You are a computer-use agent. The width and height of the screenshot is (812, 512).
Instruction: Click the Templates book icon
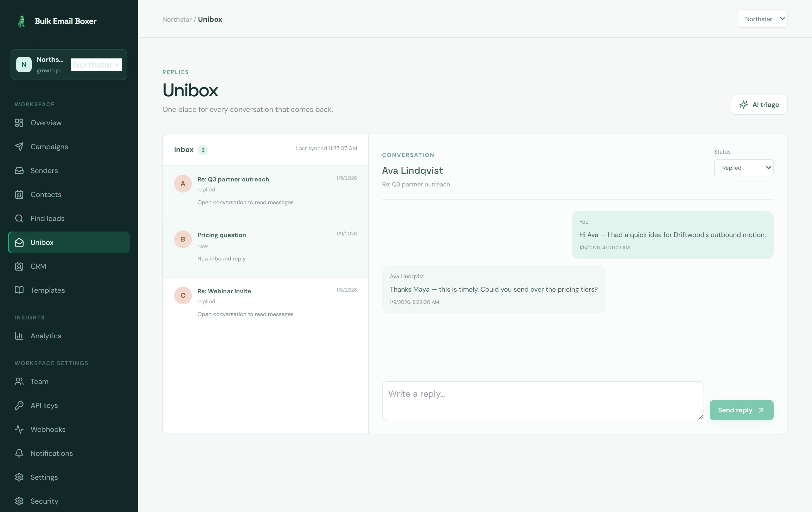click(19, 290)
